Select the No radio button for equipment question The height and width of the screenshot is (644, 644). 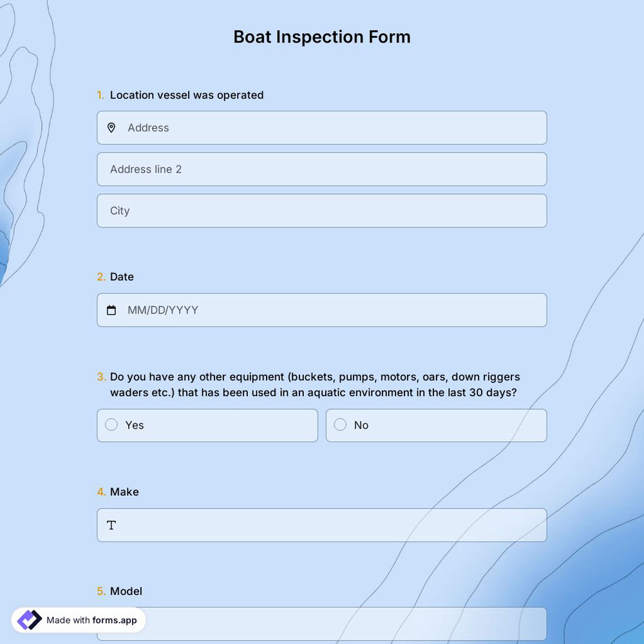pyautogui.click(x=340, y=424)
